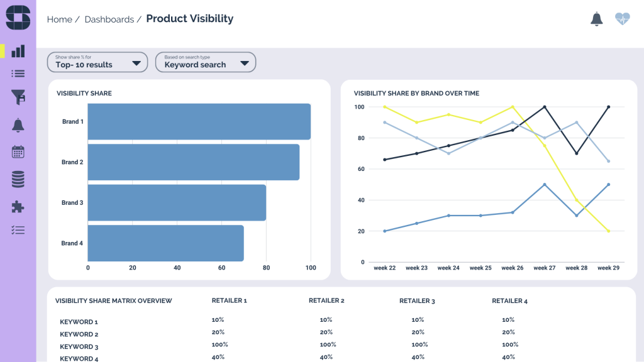Open alerts bell icon in sidebar
This screenshot has height=362, width=644.
pyautogui.click(x=18, y=125)
